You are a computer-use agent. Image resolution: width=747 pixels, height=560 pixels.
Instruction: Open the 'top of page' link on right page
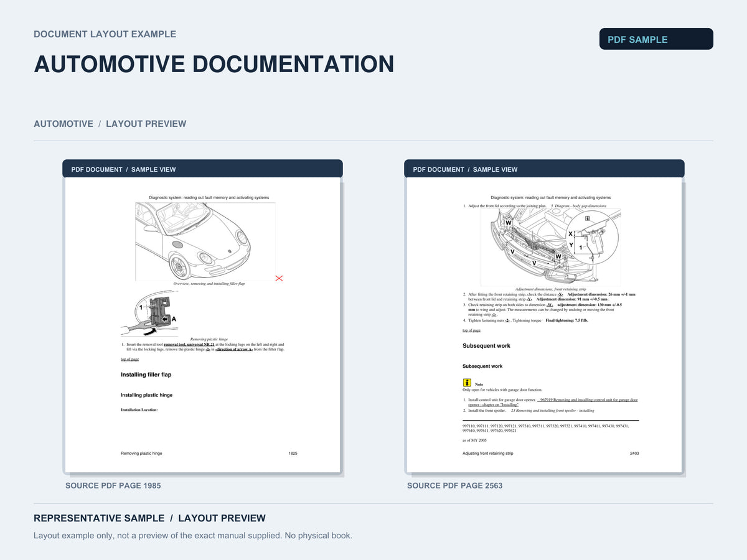pyautogui.click(x=471, y=330)
